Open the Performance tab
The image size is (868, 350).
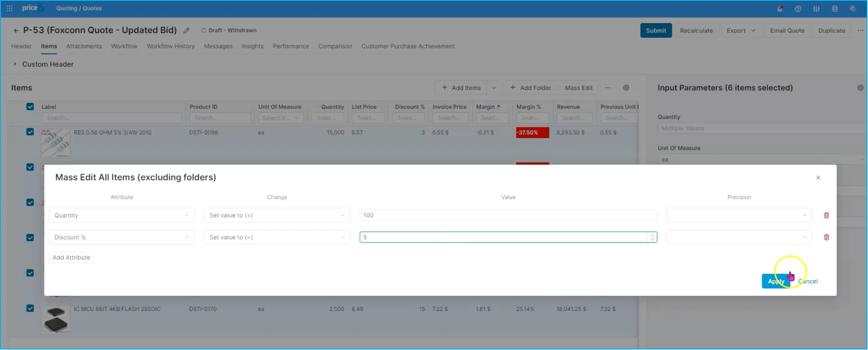(x=291, y=46)
